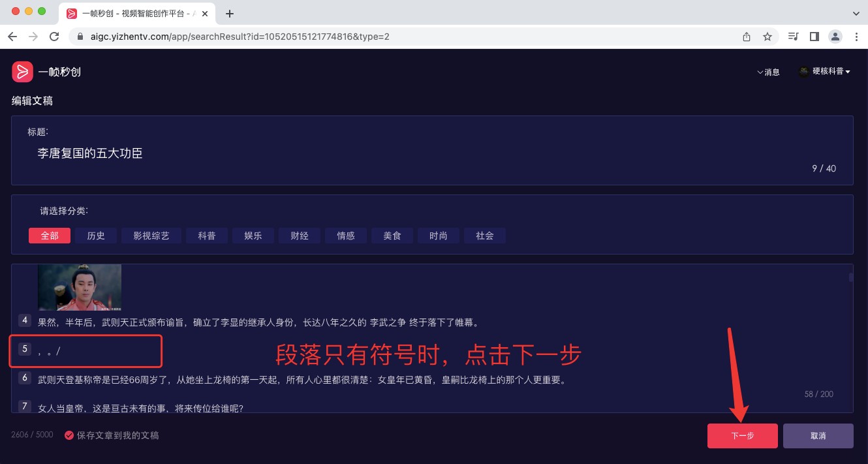Image resolution: width=868 pixels, height=464 pixels.
Task: Open the media control icon in toolbar
Action: pos(794,37)
